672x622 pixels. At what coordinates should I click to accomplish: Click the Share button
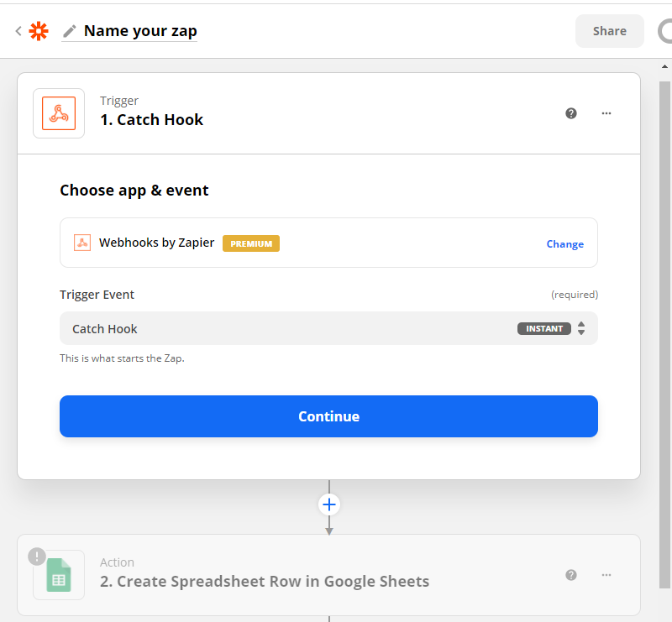point(610,31)
